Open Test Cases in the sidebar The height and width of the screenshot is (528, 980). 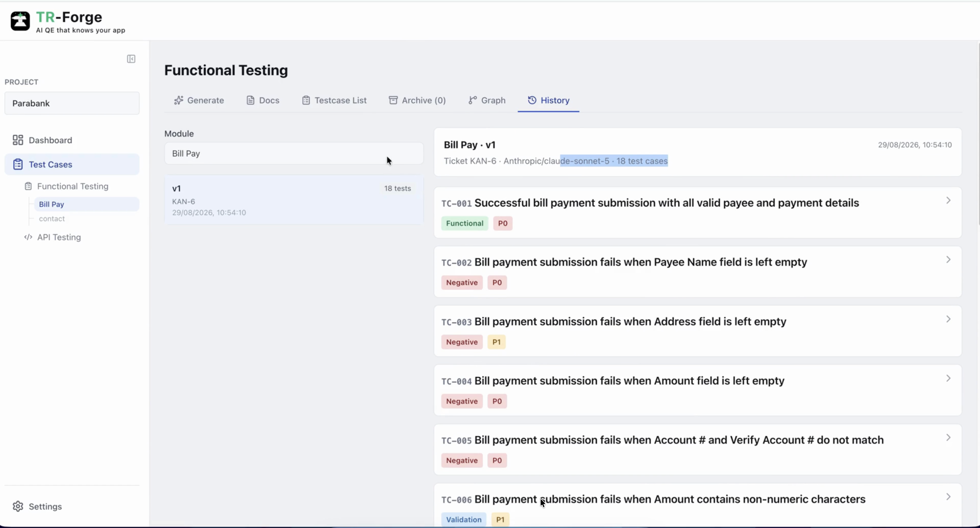[x=72, y=164]
